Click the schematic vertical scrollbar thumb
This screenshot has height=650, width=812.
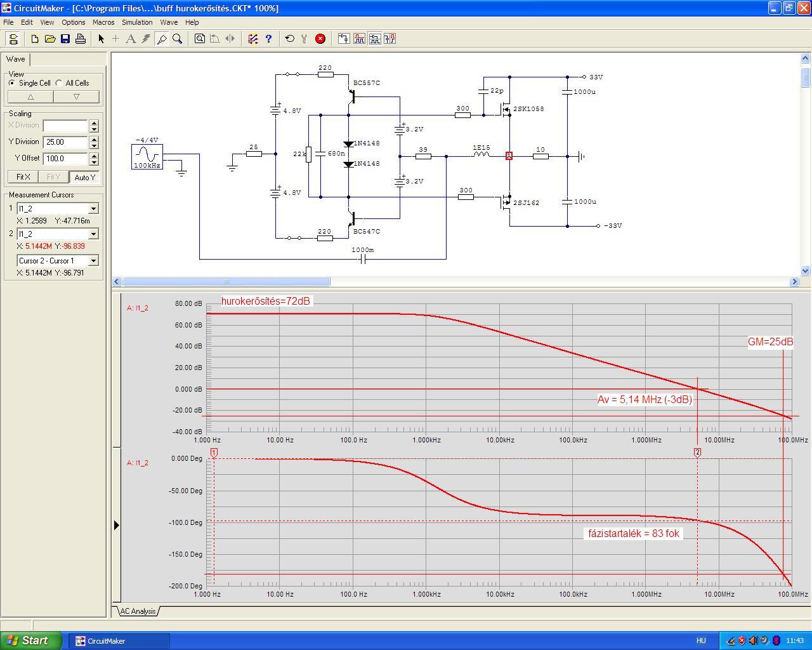[x=806, y=77]
